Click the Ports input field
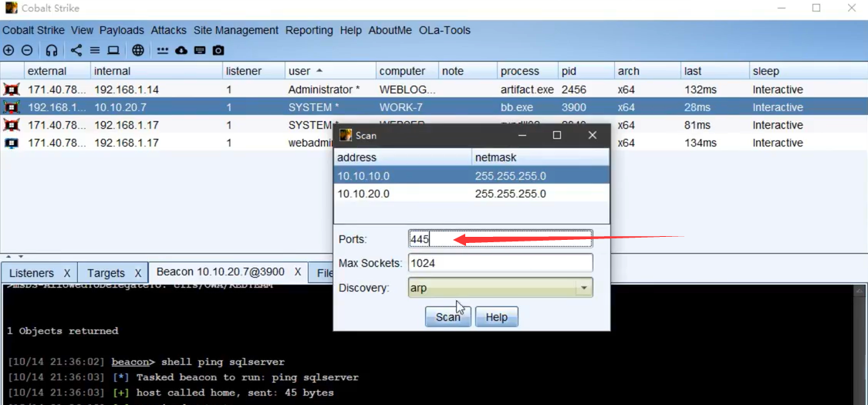Screen dimensions: 868x405 (500, 239)
